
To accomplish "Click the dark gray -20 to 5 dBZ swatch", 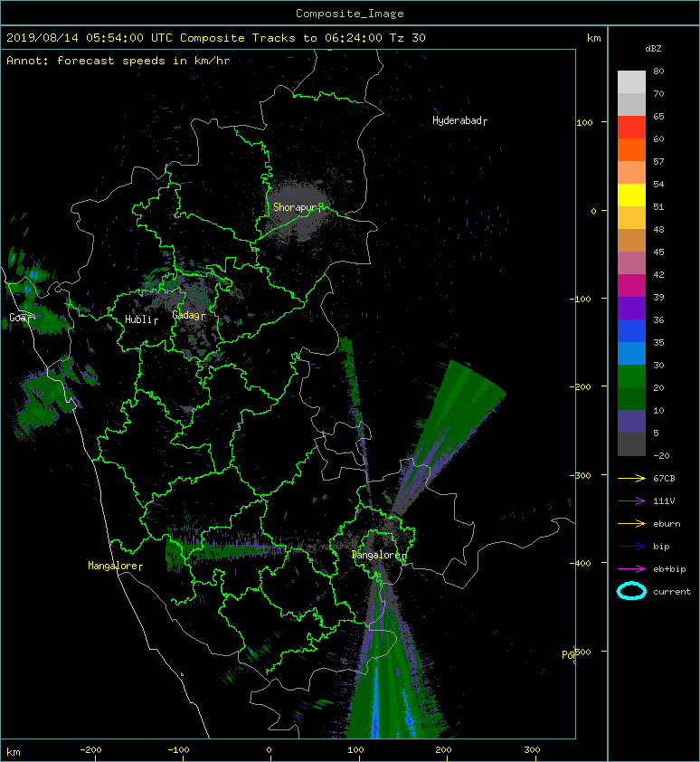I will coord(631,444).
